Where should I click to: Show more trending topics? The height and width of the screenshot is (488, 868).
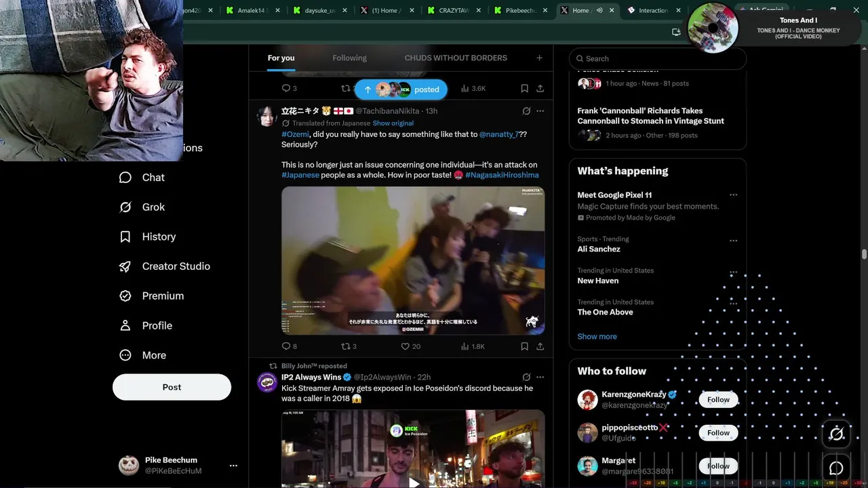597,336
